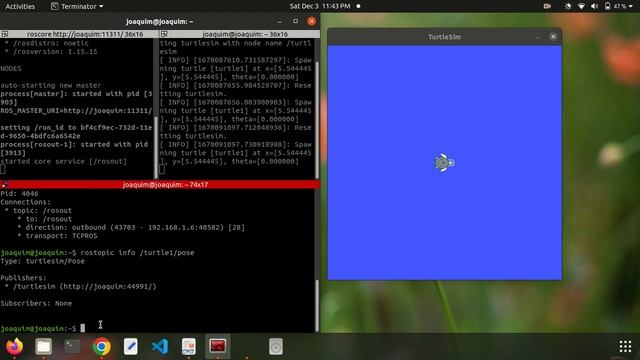This screenshot has width=640, height=360.
Task: Open the Files manager dock icon
Action: point(43,347)
